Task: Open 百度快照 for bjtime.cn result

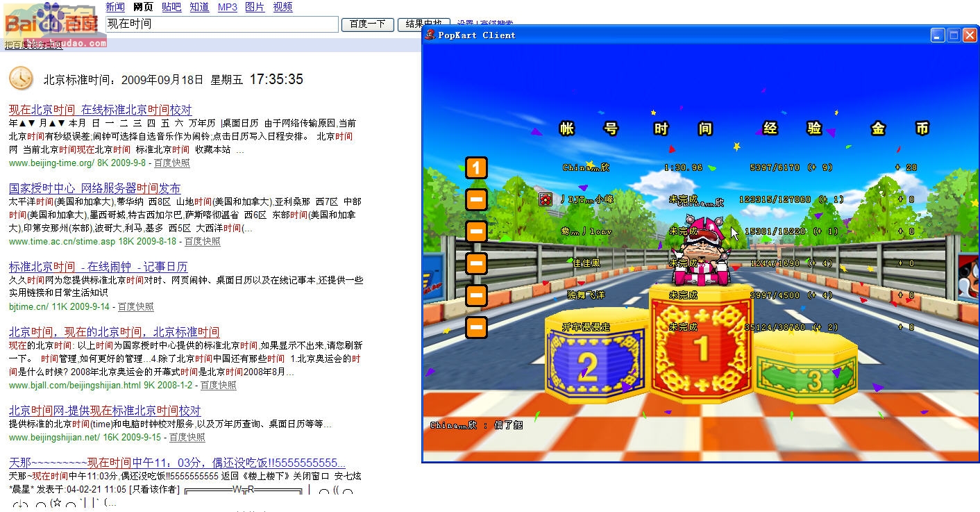Action: click(x=135, y=306)
